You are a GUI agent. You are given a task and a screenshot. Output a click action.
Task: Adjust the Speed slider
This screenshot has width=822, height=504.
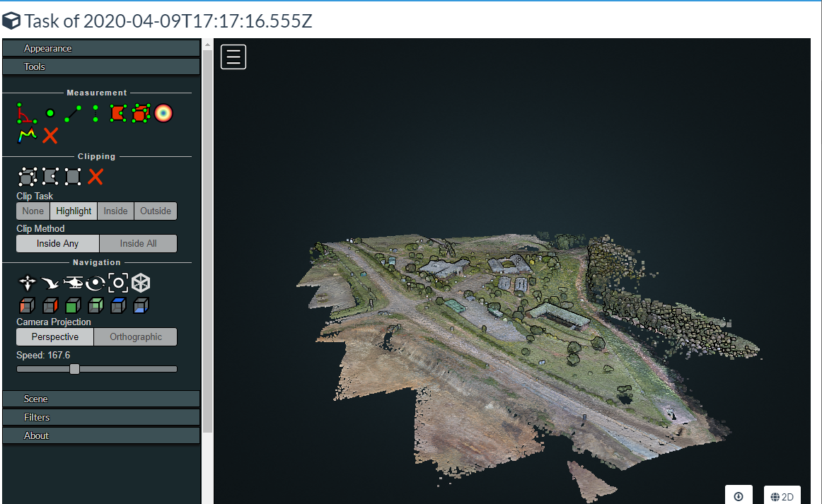(74, 368)
